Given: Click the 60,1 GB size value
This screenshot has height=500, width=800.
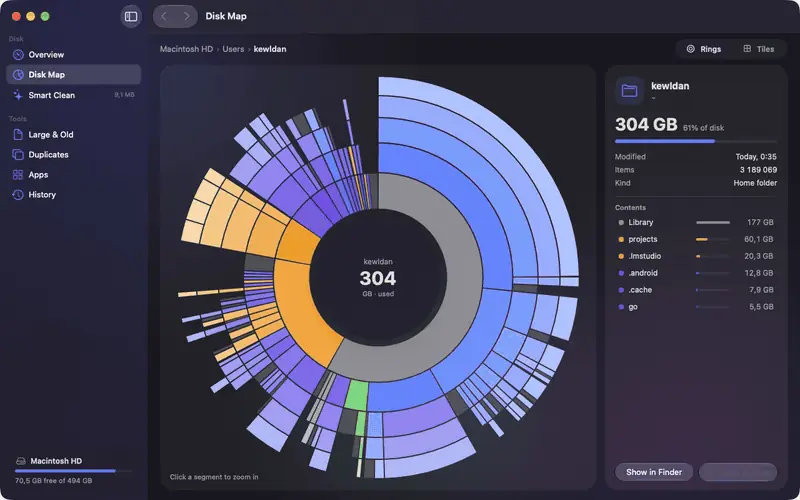Looking at the screenshot, I should 759,239.
